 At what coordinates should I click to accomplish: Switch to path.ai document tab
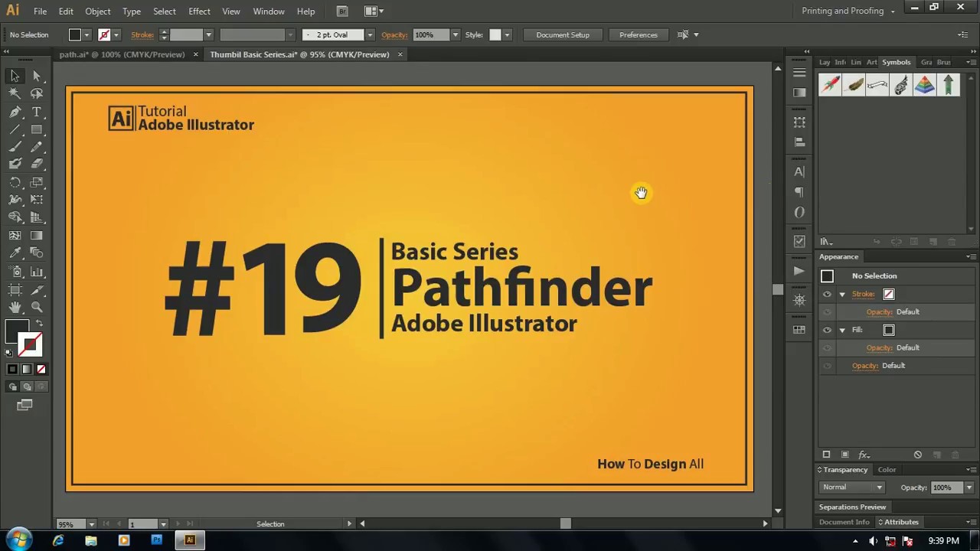tap(122, 54)
